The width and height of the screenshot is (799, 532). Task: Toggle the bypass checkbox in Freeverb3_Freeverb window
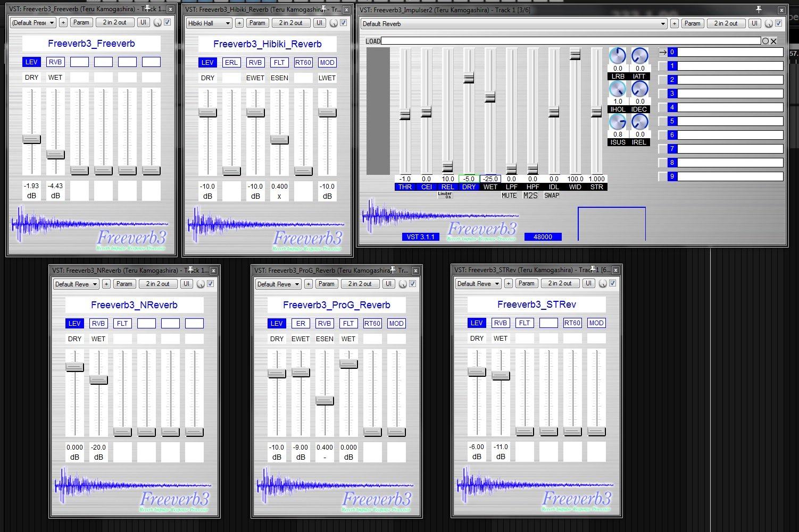click(x=168, y=22)
